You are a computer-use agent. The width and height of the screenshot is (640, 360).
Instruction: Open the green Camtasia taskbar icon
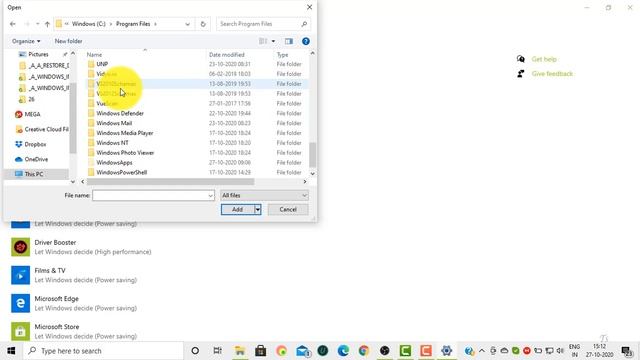(405, 351)
